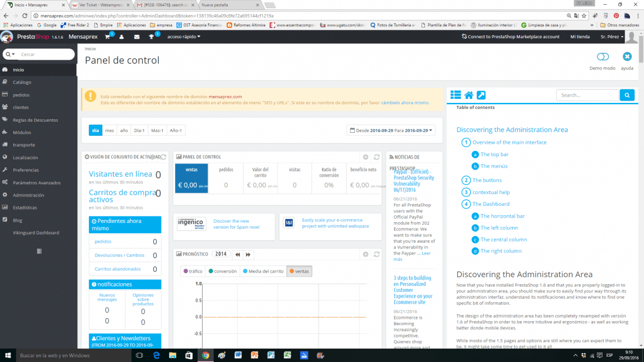Open Chrome menu three dots
The height and width of the screenshot is (362, 644).
tap(638, 16)
